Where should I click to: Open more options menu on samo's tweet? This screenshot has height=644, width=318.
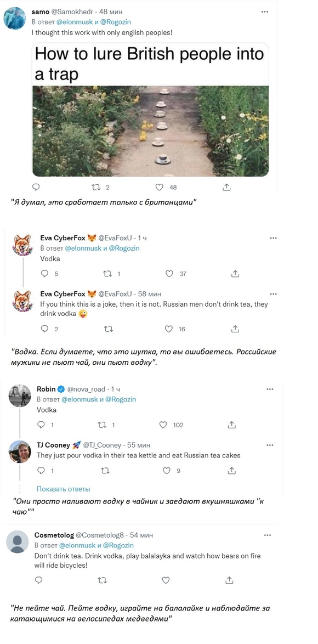(x=265, y=12)
